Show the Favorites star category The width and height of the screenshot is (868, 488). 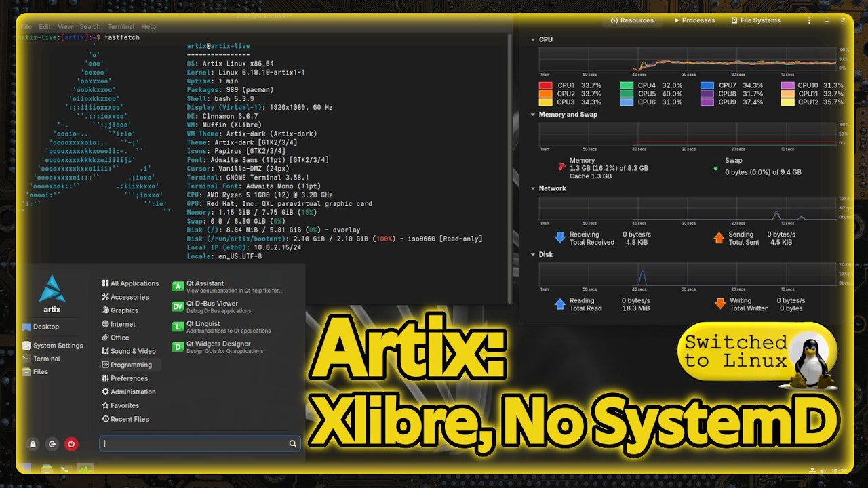(105, 405)
